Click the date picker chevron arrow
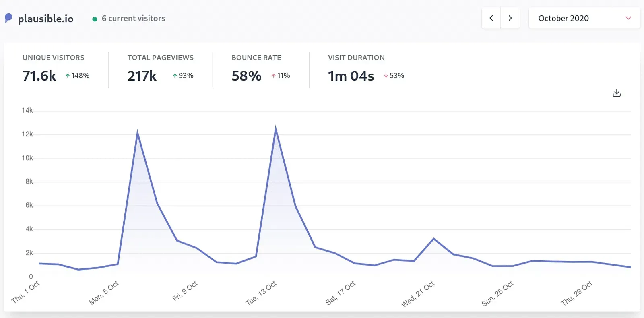Viewport: 644px width, 318px height. point(628,18)
